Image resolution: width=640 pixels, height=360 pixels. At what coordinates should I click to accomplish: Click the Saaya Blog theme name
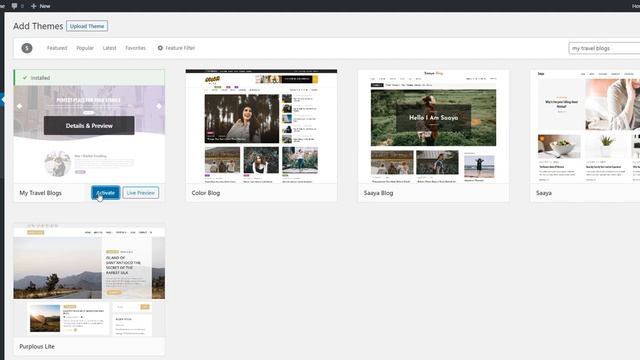point(378,193)
